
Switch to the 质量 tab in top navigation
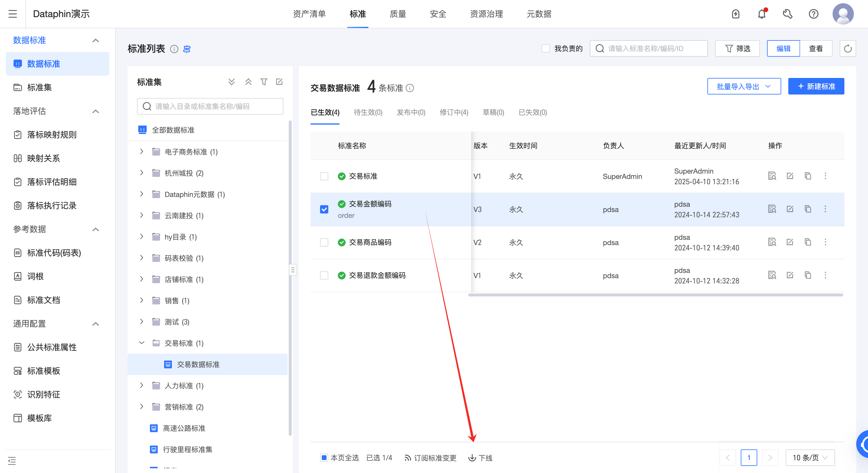coord(398,14)
